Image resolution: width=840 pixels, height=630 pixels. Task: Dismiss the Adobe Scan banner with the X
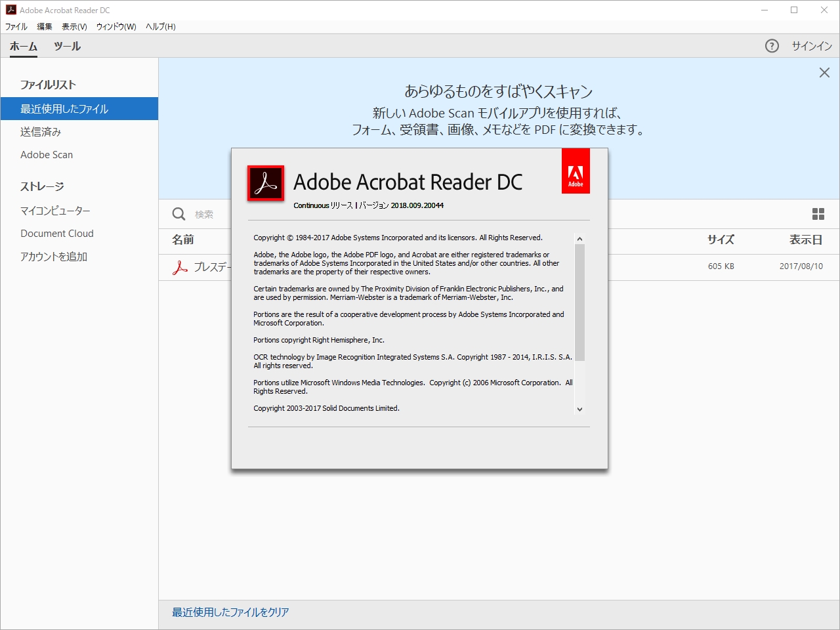click(x=824, y=72)
